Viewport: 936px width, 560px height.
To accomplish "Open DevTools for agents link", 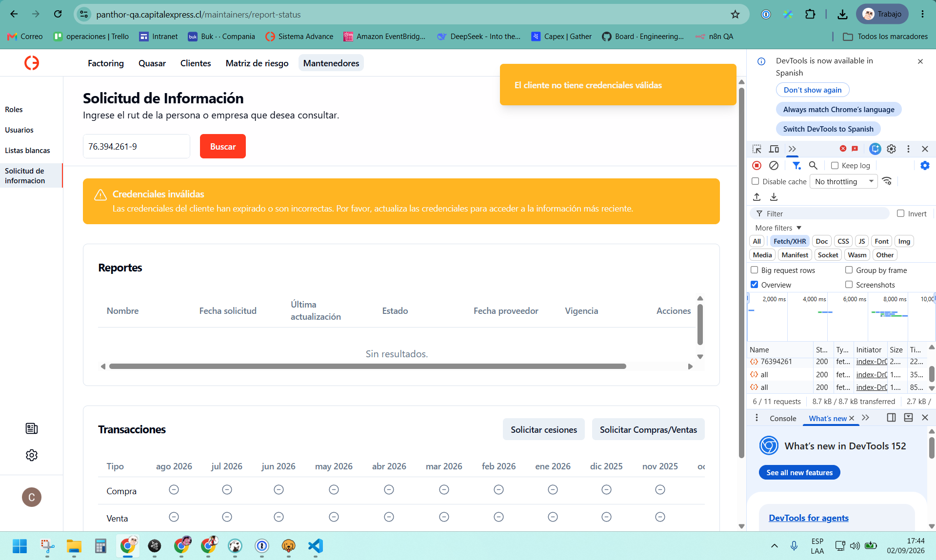I will [x=808, y=518].
